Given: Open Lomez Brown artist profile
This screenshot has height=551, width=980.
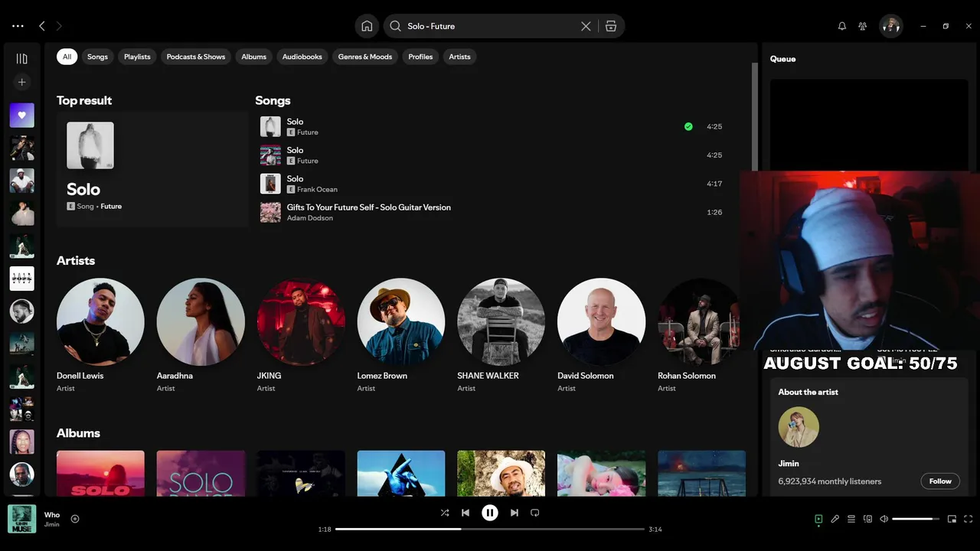Looking at the screenshot, I should tap(401, 335).
